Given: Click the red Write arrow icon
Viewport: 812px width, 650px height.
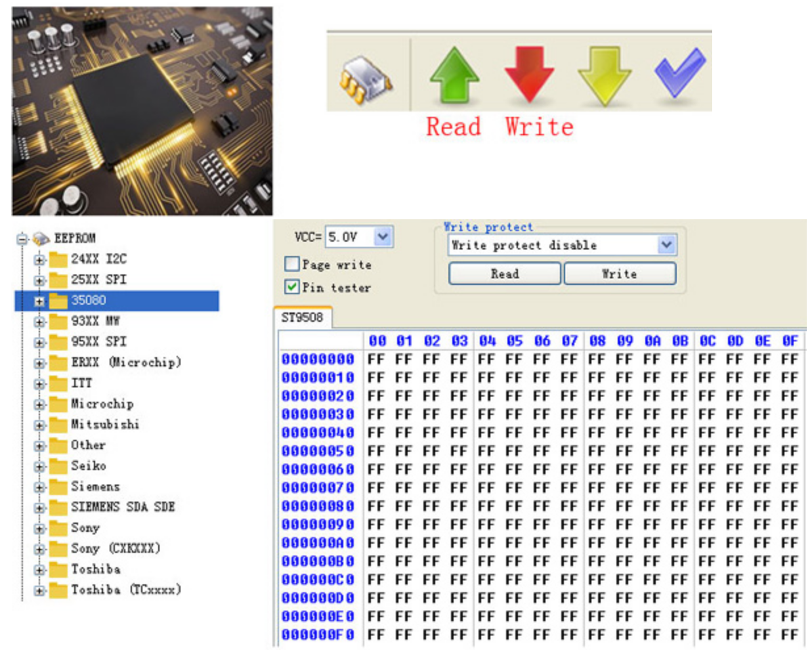Looking at the screenshot, I should (x=529, y=74).
